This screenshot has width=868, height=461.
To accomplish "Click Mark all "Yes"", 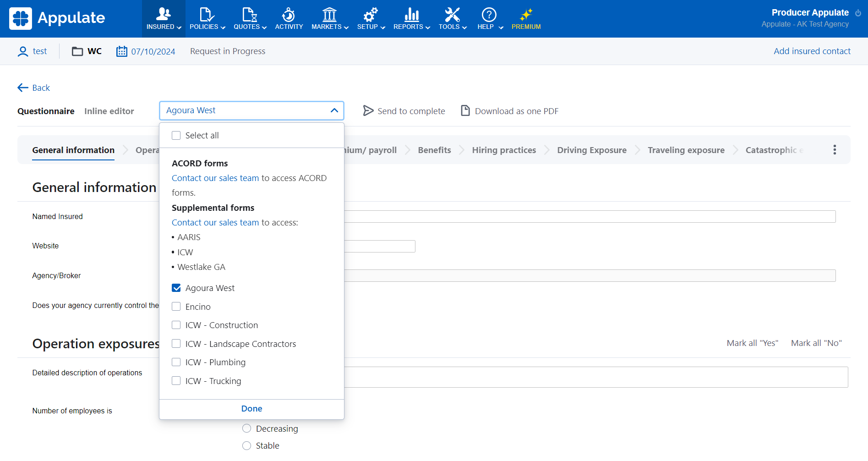I will (752, 343).
